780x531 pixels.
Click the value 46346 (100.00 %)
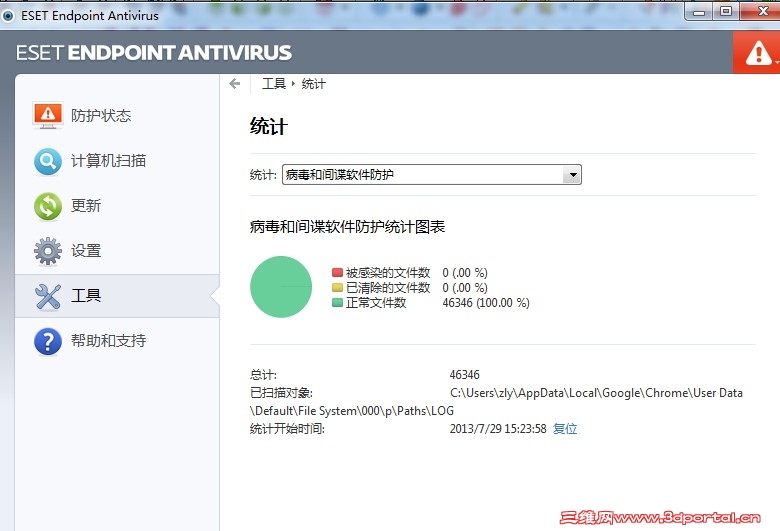click(x=486, y=303)
